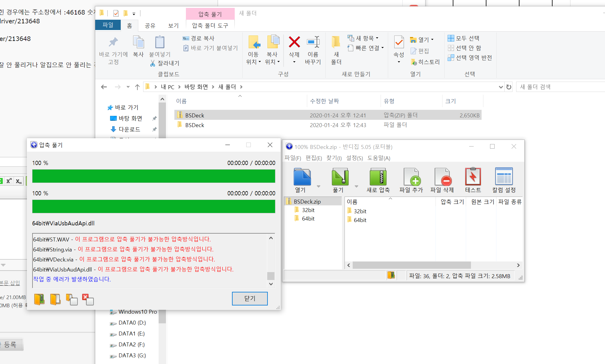Click the red X clear icon in extraction dialog
Screen dimensions: 605x364
point(88,299)
